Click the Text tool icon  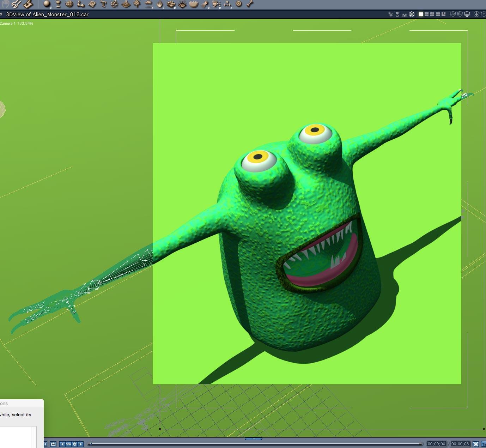103,4
